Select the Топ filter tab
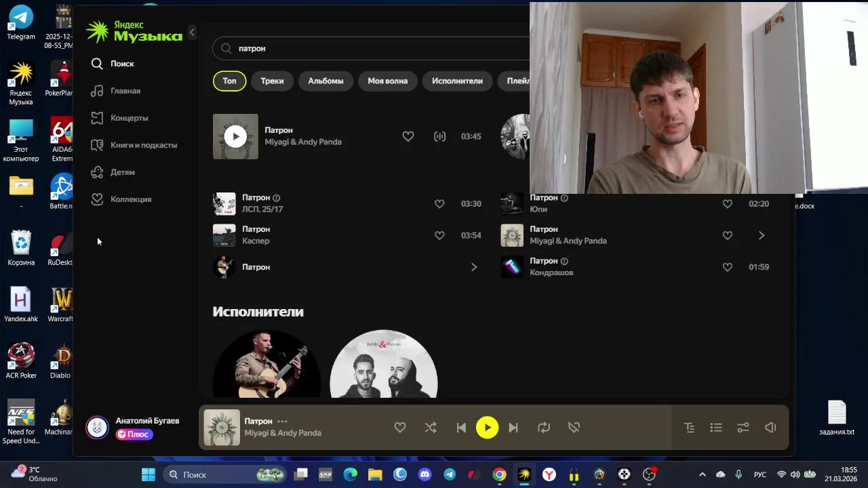868x488 pixels. [230, 81]
